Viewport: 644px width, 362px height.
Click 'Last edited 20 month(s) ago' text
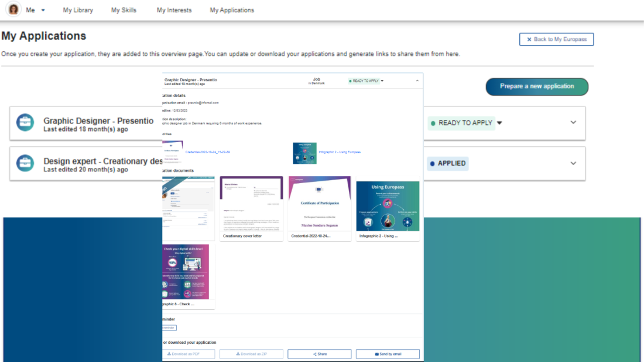[86, 170]
